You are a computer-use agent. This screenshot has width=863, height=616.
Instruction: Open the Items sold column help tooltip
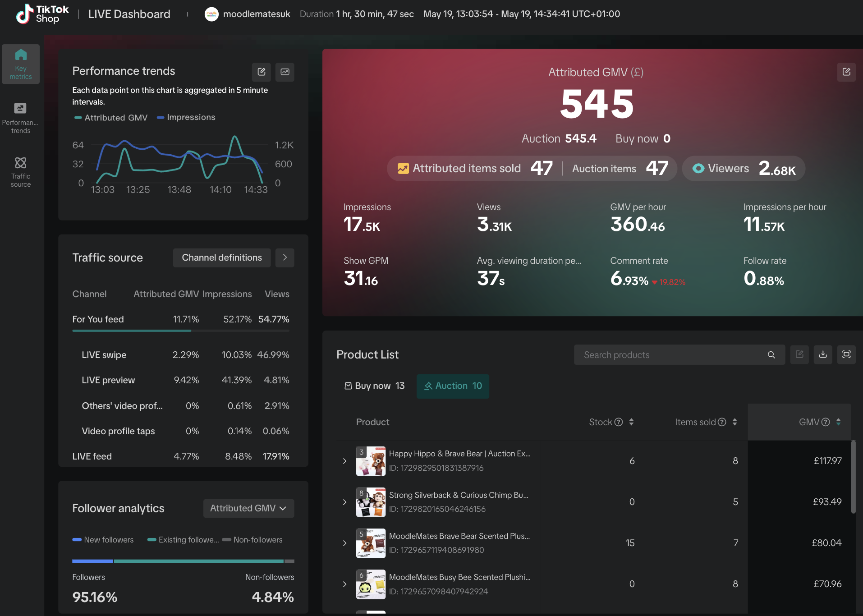722,422
